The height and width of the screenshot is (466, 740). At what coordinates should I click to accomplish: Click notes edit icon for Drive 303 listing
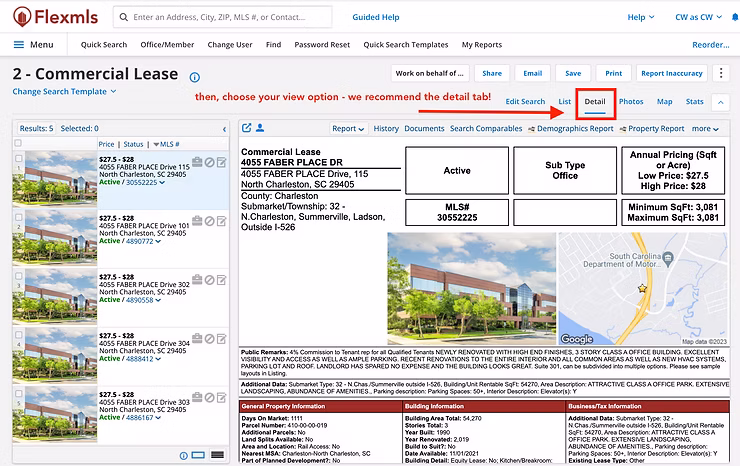coord(221,398)
